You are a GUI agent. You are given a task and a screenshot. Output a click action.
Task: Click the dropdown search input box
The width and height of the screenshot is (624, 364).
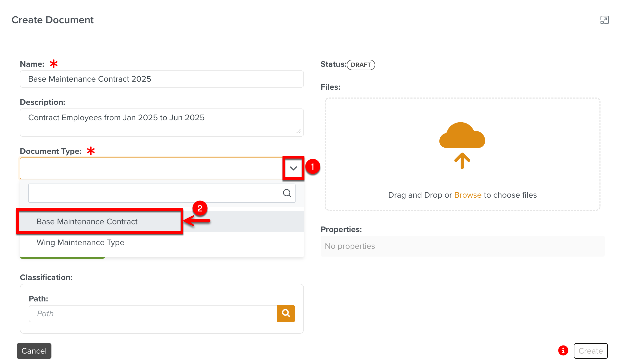pos(154,193)
